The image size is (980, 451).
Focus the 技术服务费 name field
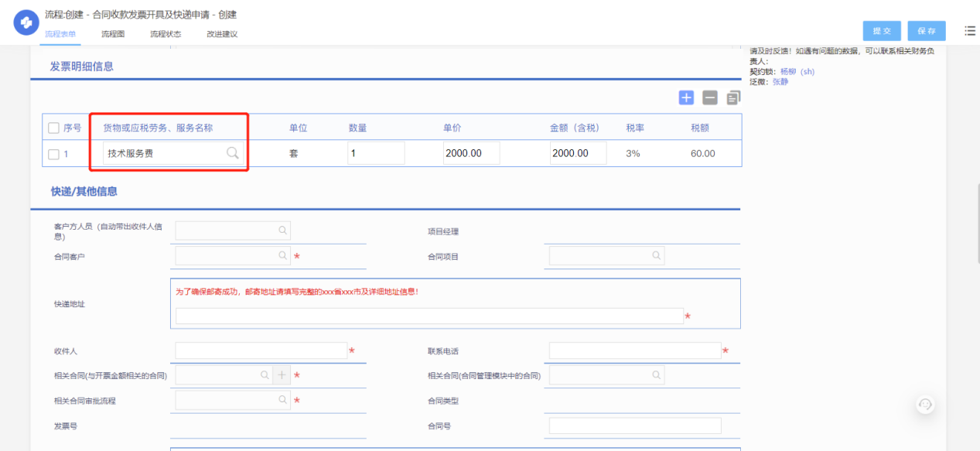coord(174,153)
